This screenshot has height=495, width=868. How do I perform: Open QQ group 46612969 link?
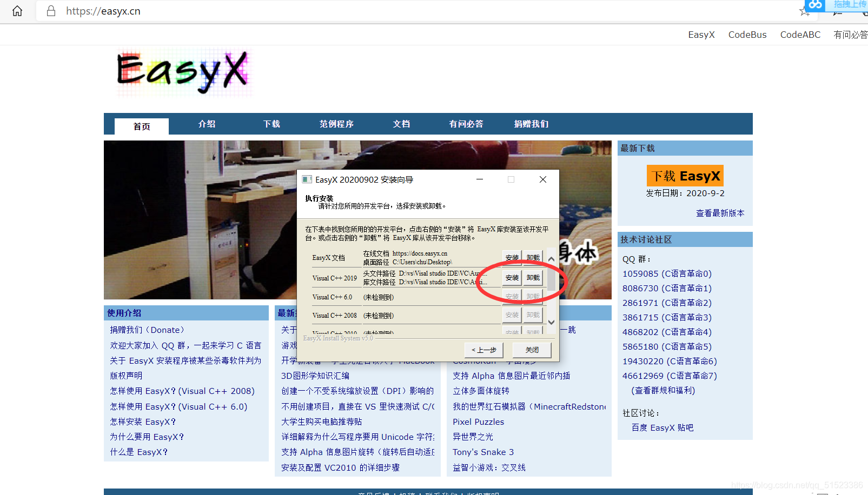(x=670, y=376)
